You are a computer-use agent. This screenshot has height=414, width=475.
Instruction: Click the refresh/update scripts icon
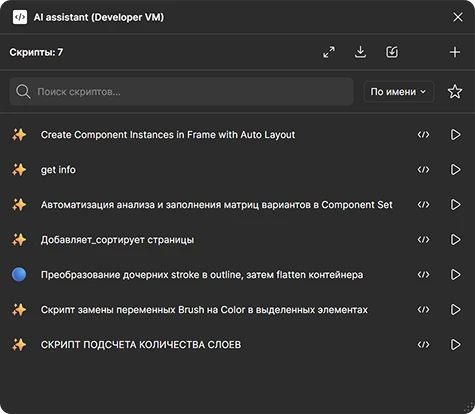[392, 52]
